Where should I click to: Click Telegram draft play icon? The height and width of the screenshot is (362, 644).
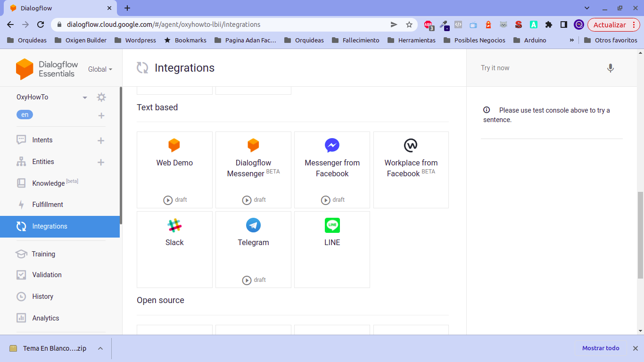[x=247, y=280]
